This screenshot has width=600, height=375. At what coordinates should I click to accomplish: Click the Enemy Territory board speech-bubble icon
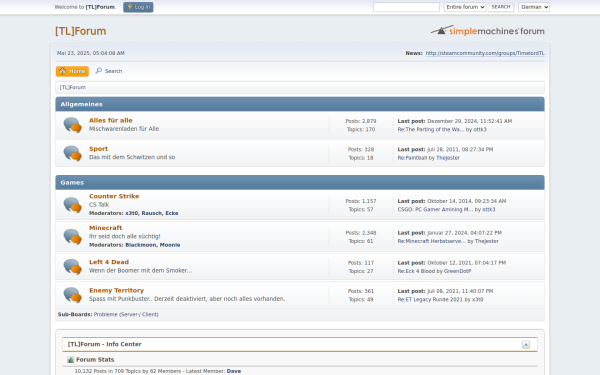point(72,295)
